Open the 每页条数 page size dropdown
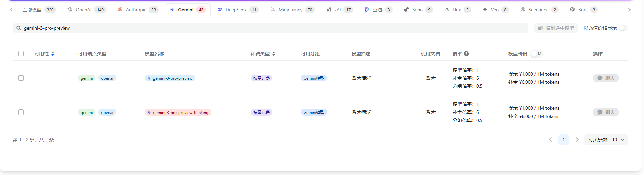 [606, 140]
